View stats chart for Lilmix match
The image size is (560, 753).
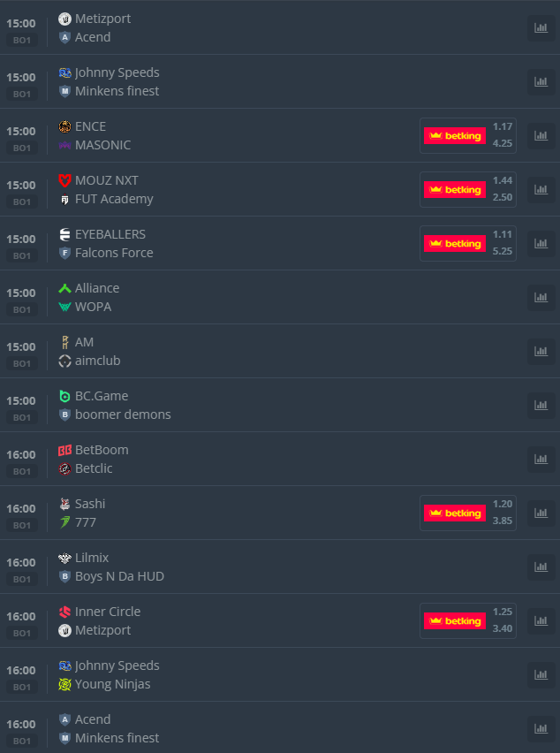pyautogui.click(x=541, y=567)
